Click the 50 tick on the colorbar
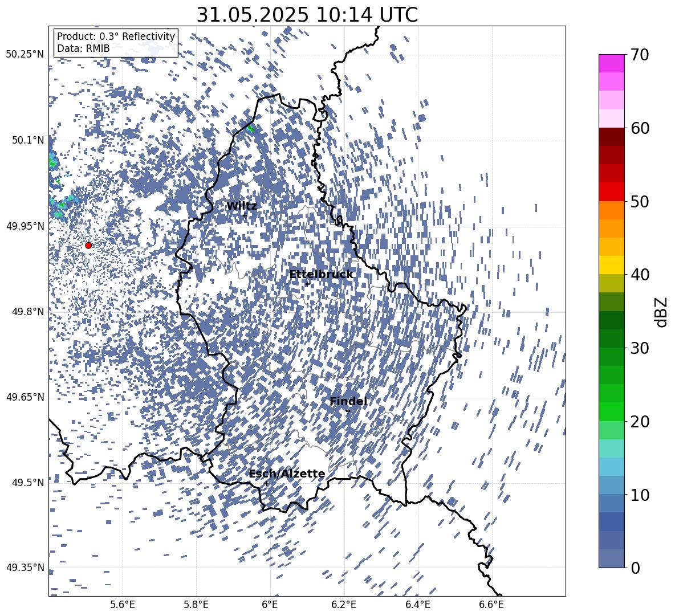 [640, 201]
